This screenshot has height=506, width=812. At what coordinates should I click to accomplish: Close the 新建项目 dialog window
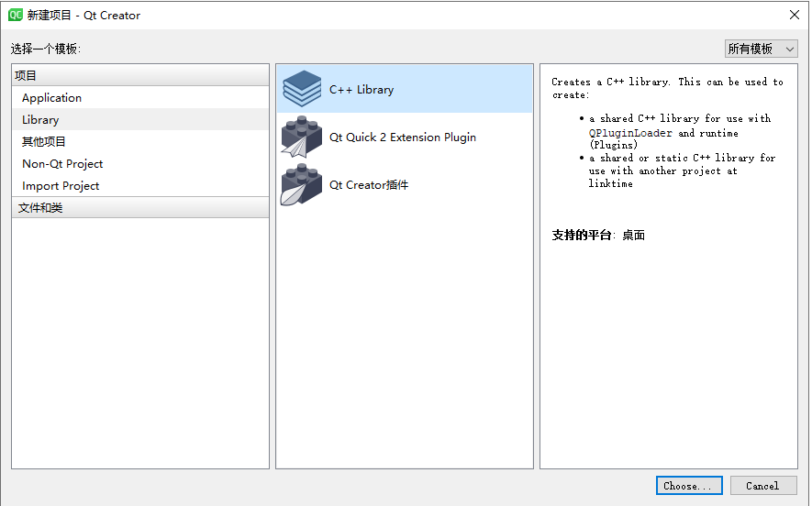coord(795,15)
